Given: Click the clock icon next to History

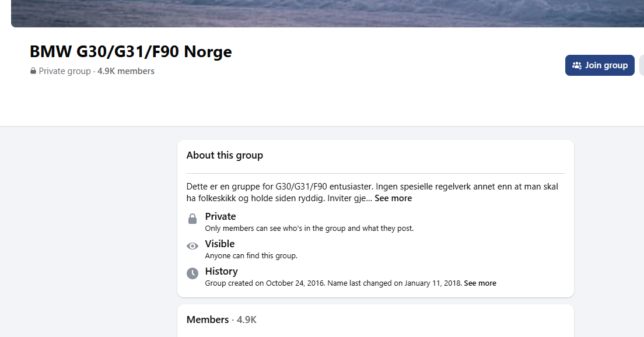Looking at the screenshot, I should (x=192, y=273).
